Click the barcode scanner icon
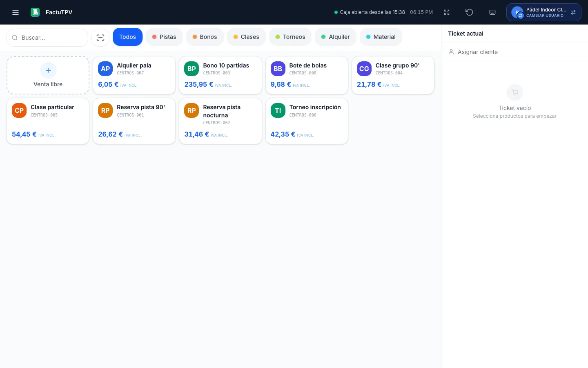The width and height of the screenshot is (588, 368). [x=100, y=38]
